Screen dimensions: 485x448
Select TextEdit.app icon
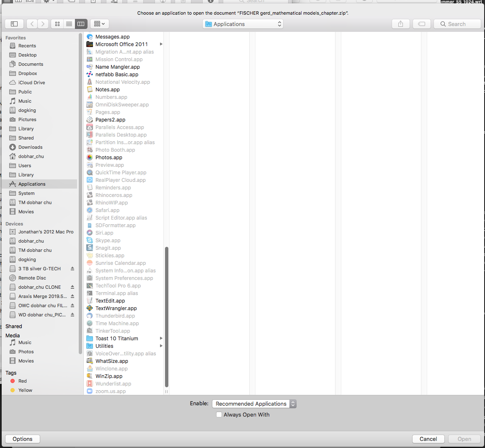(90, 300)
